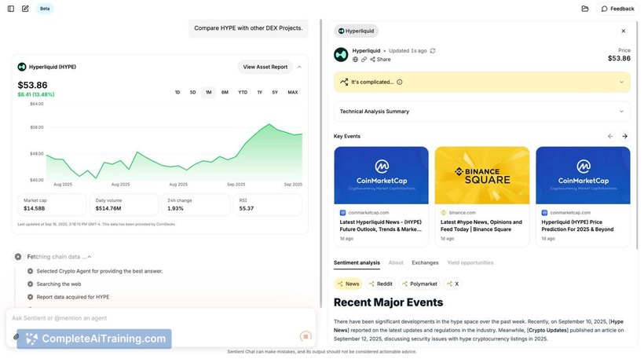Image resolution: width=644 pixels, height=359 pixels.
Task: Click the binance.com source label
Action: [x=463, y=213]
